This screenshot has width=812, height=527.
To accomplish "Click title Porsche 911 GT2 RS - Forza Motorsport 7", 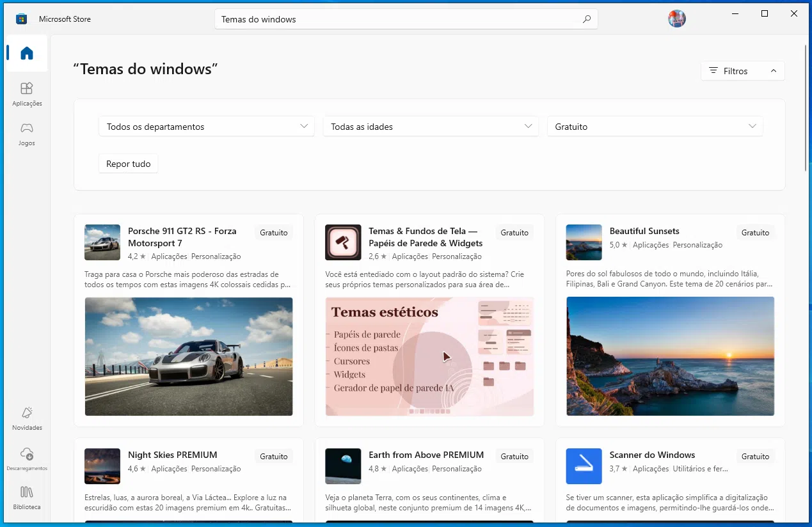I will tap(182, 237).
